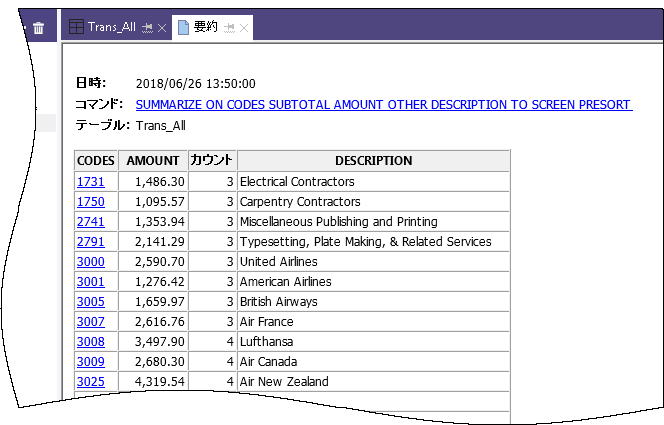
Task: Click the document icon on 要約 tab
Action: point(184,27)
